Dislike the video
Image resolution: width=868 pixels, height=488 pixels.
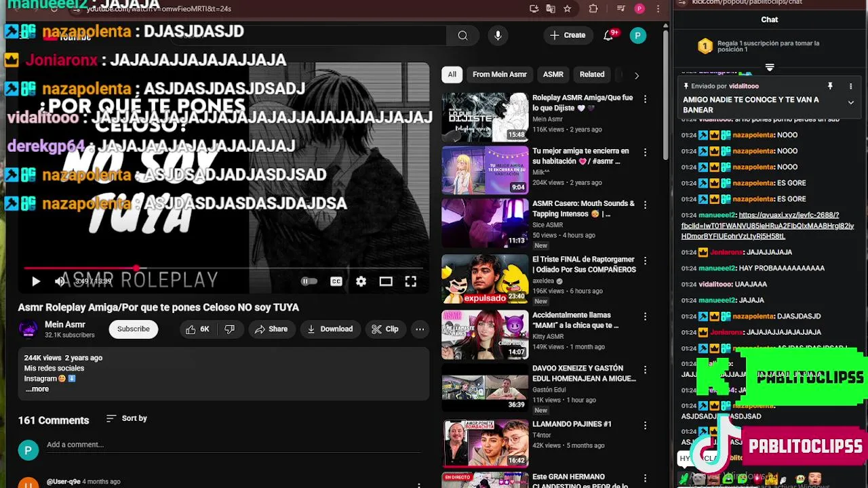click(230, 329)
